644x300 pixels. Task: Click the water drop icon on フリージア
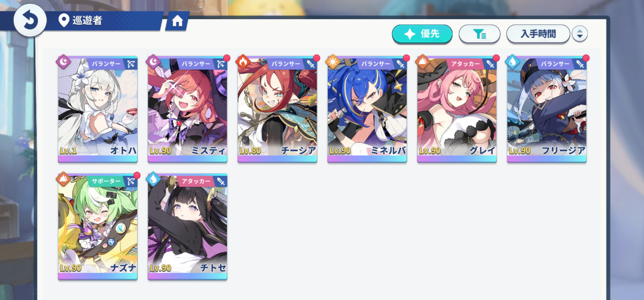coord(512,62)
